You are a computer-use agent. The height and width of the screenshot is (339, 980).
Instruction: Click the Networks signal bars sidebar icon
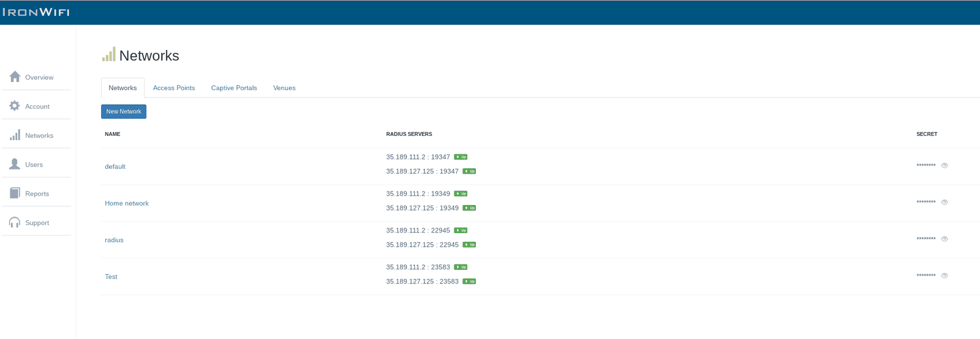(x=15, y=135)
